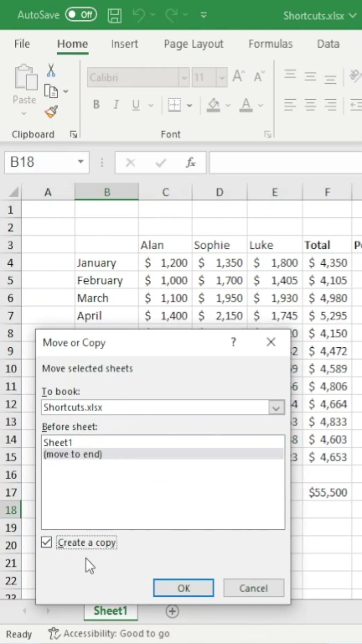Select Sheet1 in Before sheet list
The width and height of the screenshot is (362, 644).
click(58, 442)
